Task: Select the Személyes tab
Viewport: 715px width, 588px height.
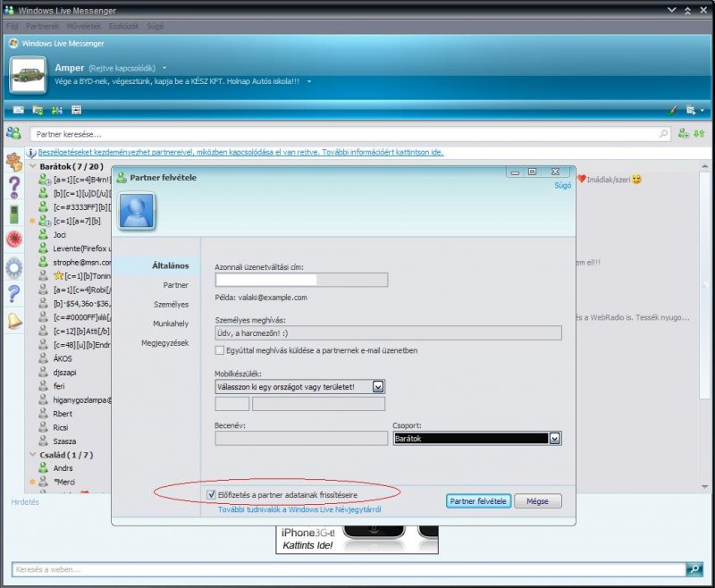Action: (x=171, y=304)
